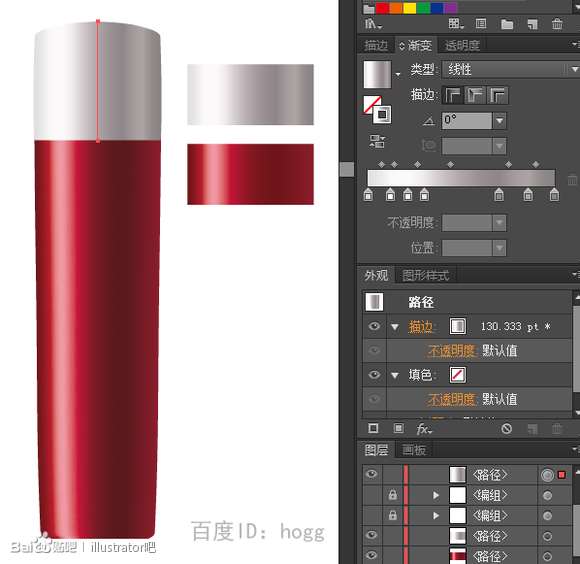Switch to the 描边 (Stroke) tab
Screen dimensions: 580x564
coord(376,45)
